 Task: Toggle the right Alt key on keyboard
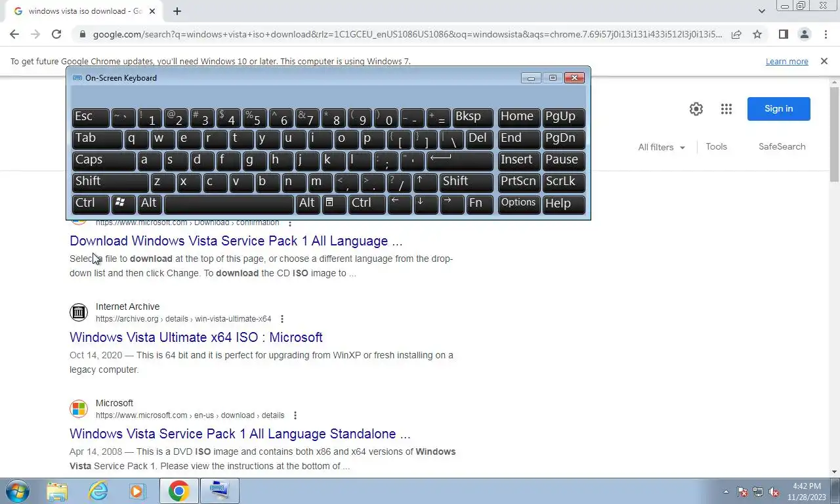[308, 204]
